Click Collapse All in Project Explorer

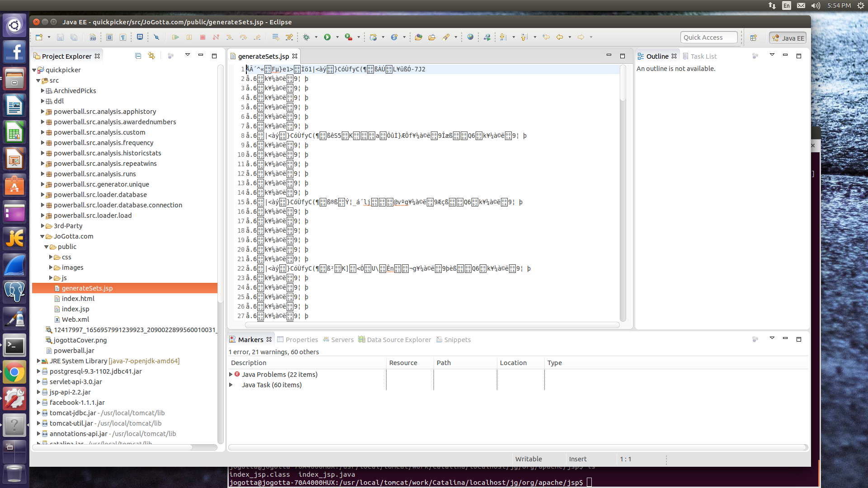pos(138,56)
